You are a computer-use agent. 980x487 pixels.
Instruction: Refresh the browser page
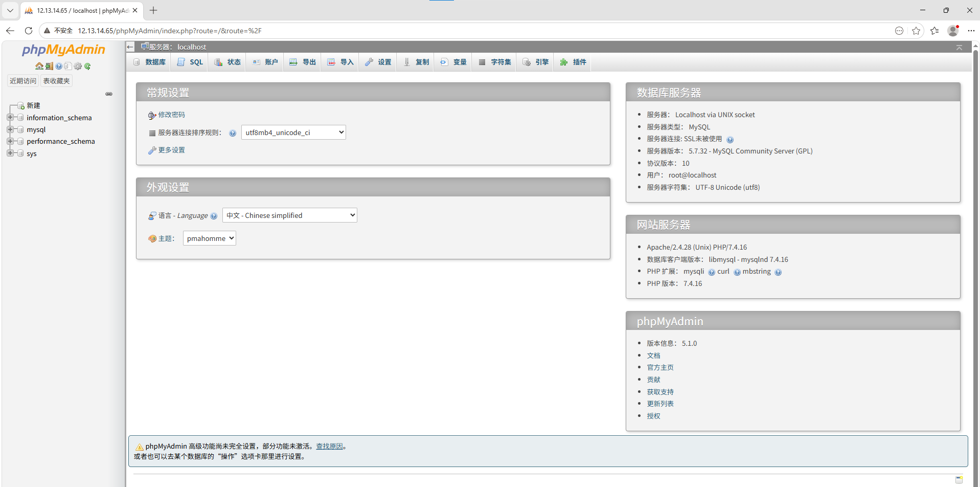tap(29, 31)
